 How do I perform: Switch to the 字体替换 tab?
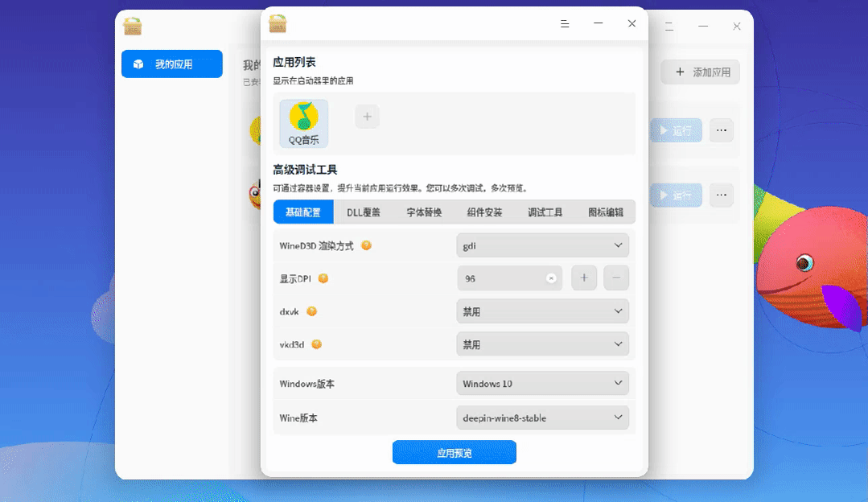tap(424, 212)
